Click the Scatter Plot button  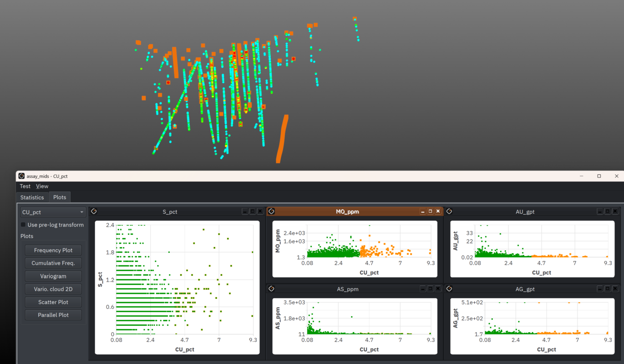[x=53, y=302]
